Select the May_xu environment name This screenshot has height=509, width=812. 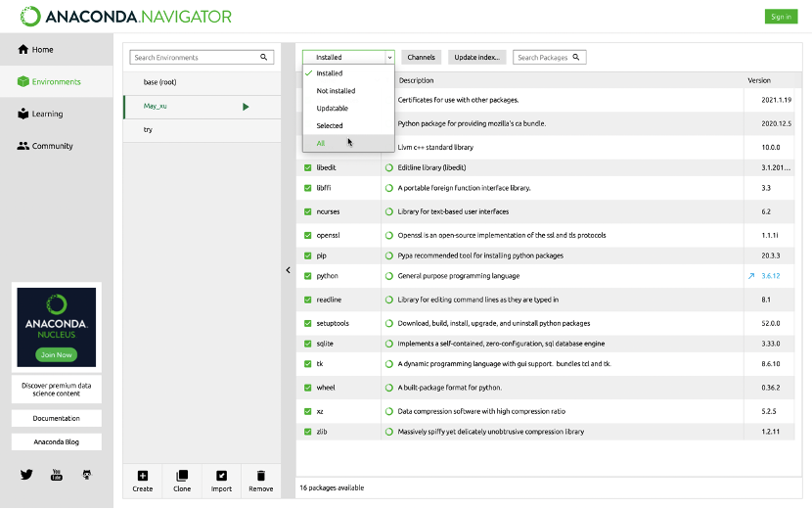(x=155, y=107)
